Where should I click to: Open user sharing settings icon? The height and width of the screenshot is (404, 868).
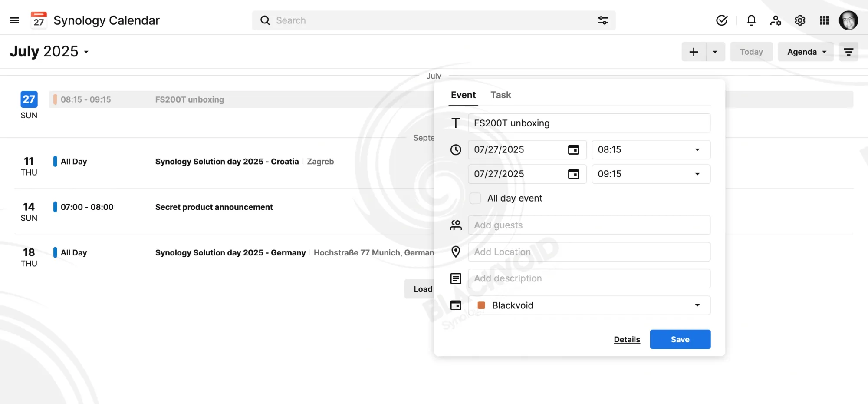(x=776, y=20)
